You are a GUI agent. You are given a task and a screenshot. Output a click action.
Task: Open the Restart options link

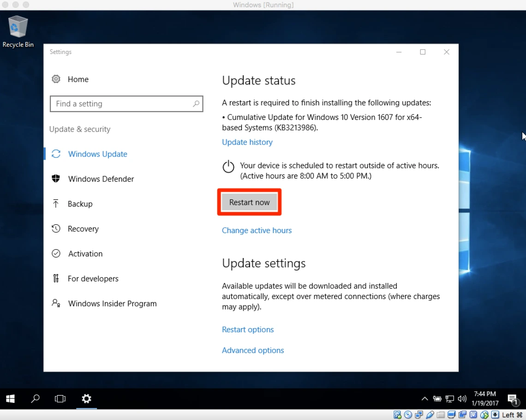pyautogui.click(x=248, y=330)
